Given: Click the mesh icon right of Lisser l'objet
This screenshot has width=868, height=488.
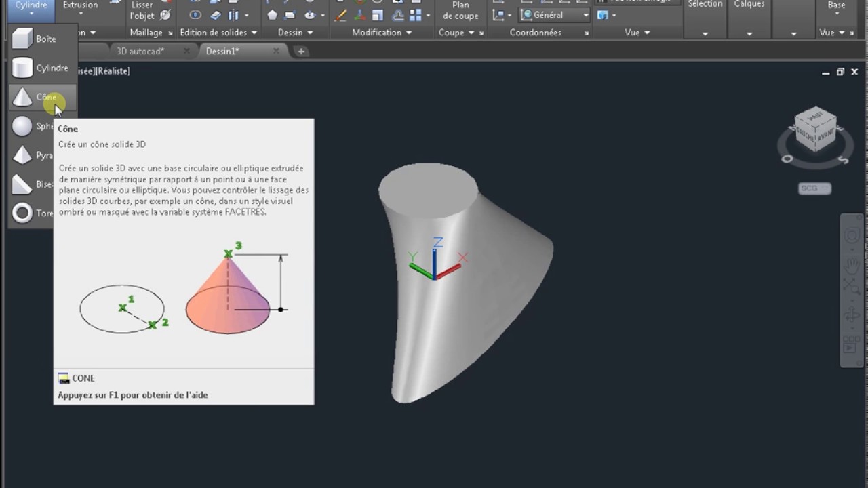Looking at the screenshot, I should pyautogui.click(x=165, y=15).
